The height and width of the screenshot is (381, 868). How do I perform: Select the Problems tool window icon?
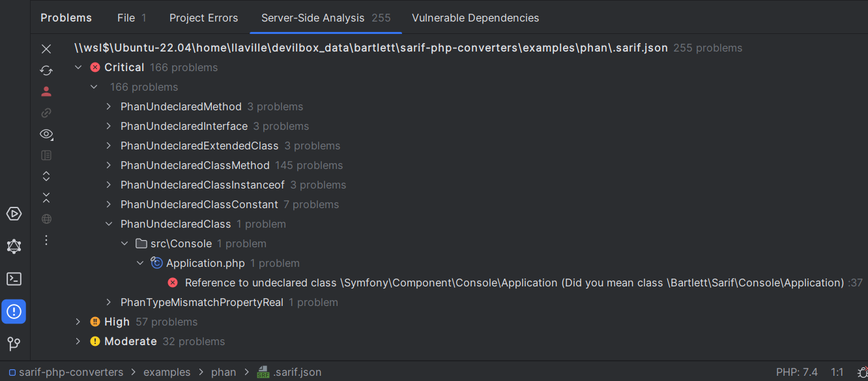click(14, 311)
